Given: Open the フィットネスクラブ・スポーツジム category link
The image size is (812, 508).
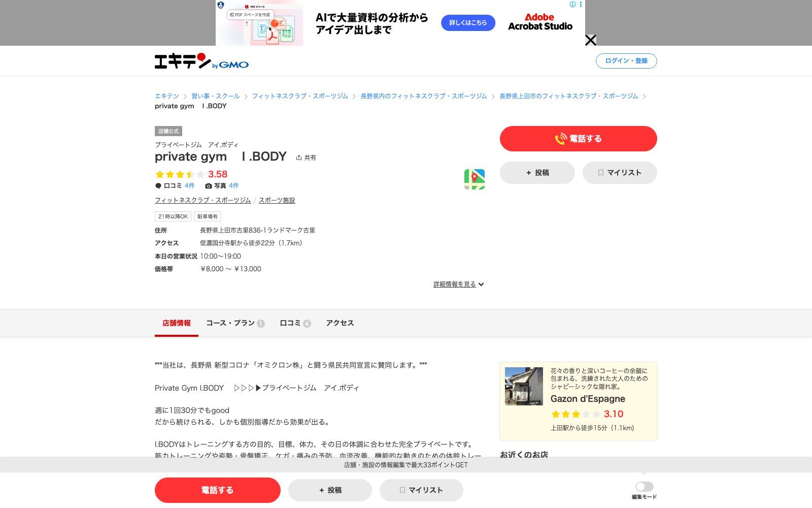Looking at the screenshot, I should (203, 200).
